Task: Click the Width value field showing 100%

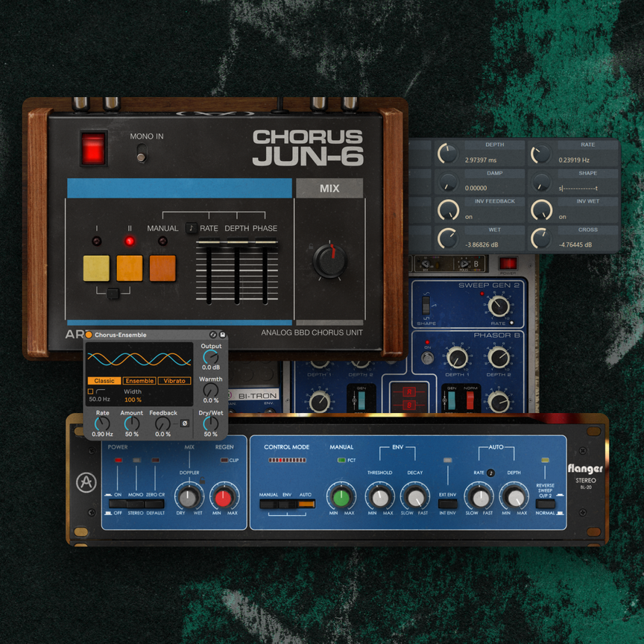Action: coord(133,400)
